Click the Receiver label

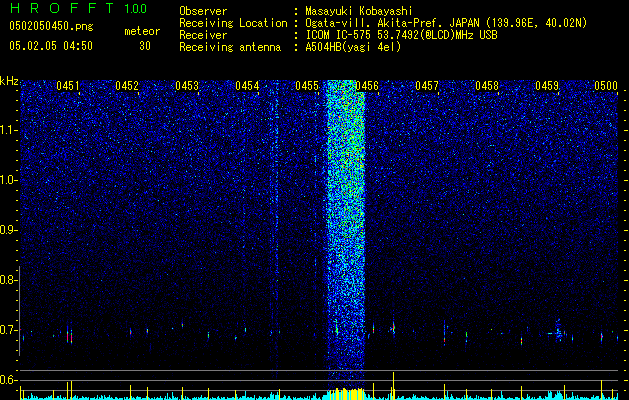[203, 35]
